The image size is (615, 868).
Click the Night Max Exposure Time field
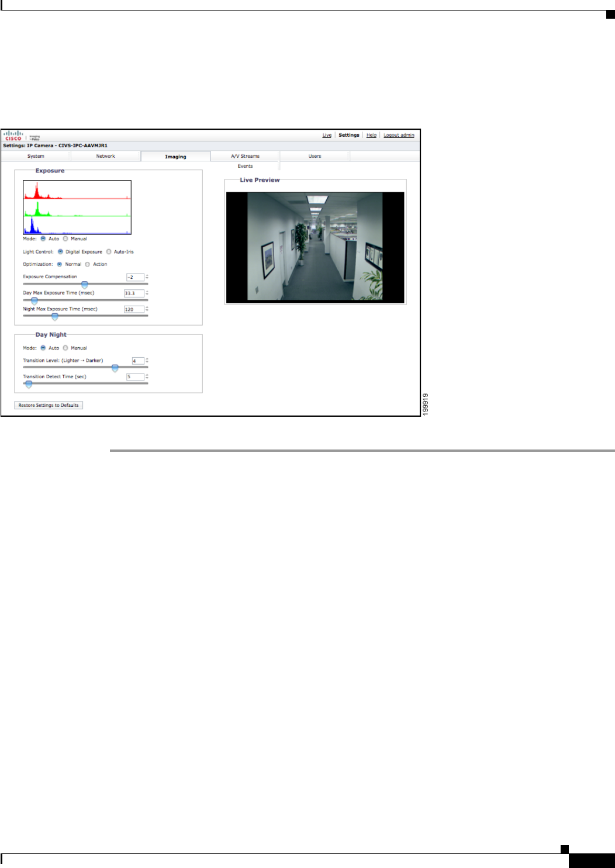(x=134, y=309)
